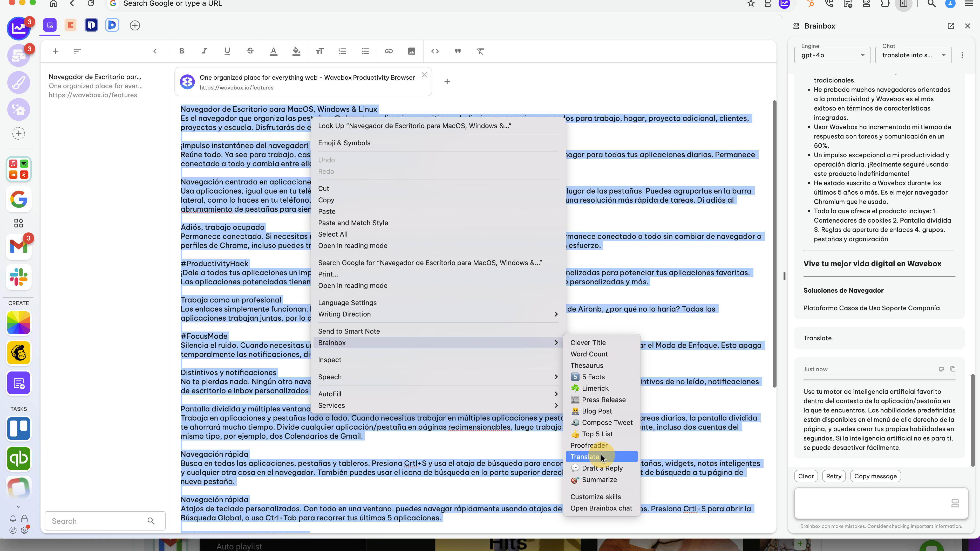980x551 pixels.
Task: Open the Slack app in sidebar
Action: click(19, 277)
